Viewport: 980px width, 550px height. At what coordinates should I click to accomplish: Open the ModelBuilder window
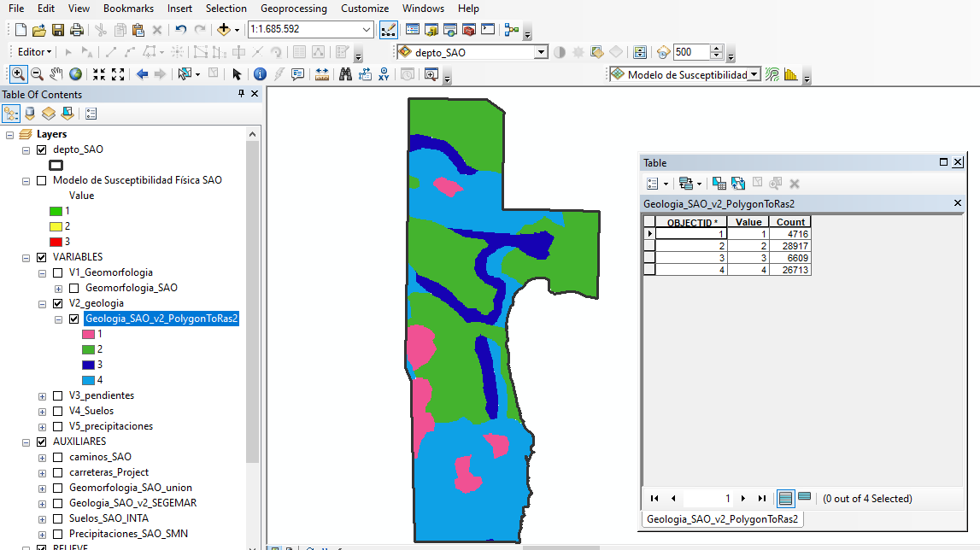(x=511, y=29)
